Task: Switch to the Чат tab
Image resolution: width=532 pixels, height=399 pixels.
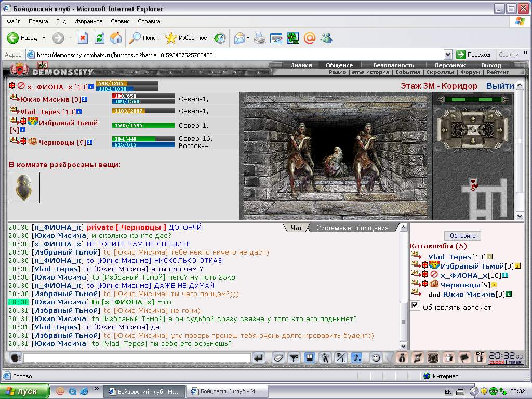Action: pyautogui.click(x=296, y=228)
